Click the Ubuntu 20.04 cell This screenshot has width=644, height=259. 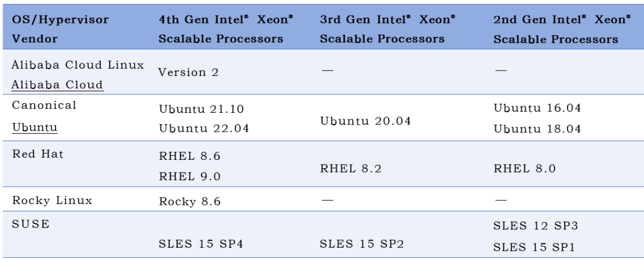click(365, 121)
